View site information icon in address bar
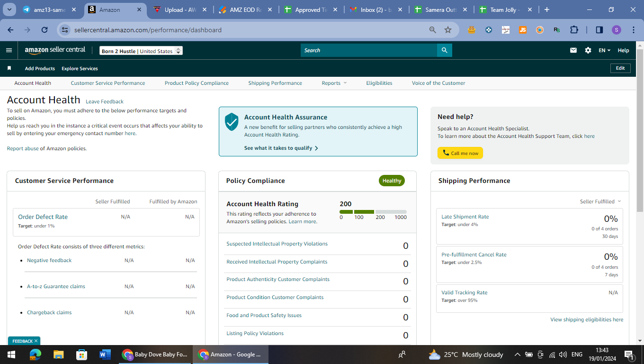Image resolution: width=644 pixels, height=364 pixels. pyautogui.click(x=65, y=30)
